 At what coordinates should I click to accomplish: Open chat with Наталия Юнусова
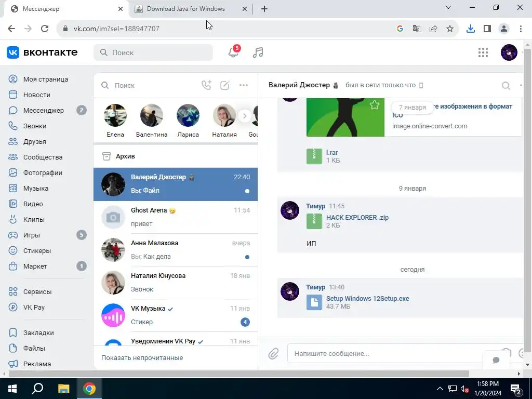coord(176,283)
